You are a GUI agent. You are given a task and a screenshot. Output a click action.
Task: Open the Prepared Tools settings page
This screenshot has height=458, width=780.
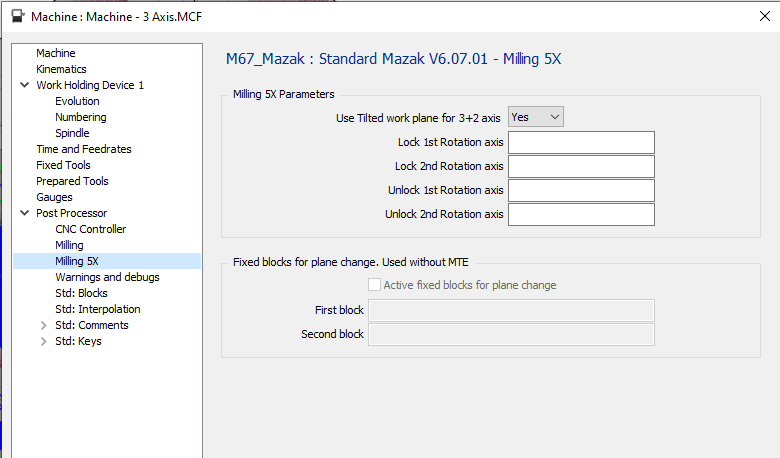pos(72,181)
